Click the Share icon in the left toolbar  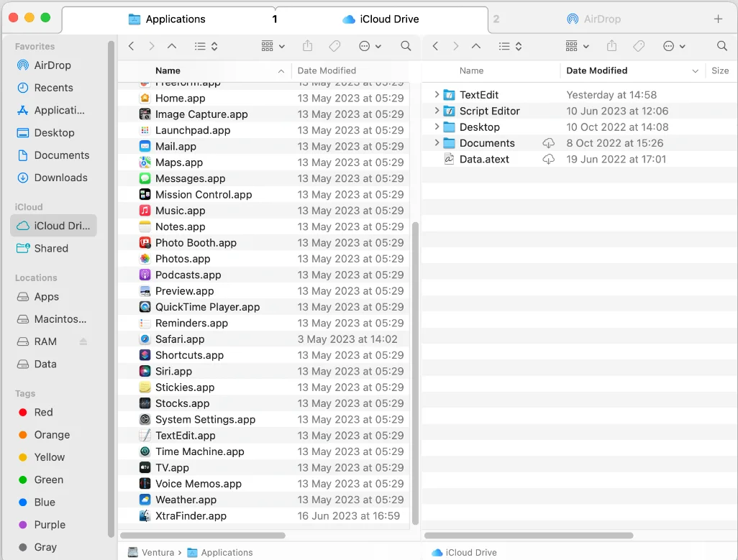307,46
